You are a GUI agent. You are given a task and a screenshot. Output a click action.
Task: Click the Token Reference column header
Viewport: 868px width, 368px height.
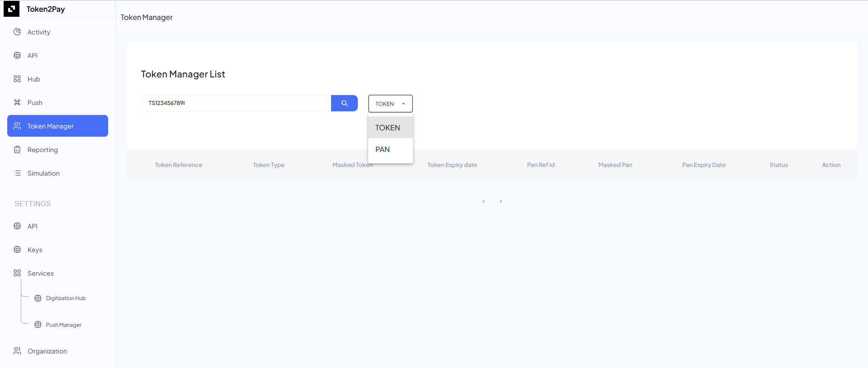[x=179, y=165]
